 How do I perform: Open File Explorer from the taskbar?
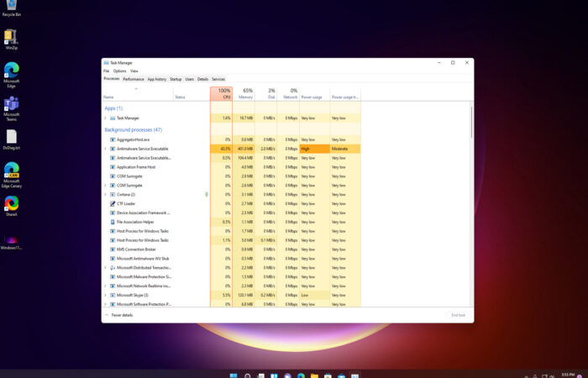pos(314,375)
